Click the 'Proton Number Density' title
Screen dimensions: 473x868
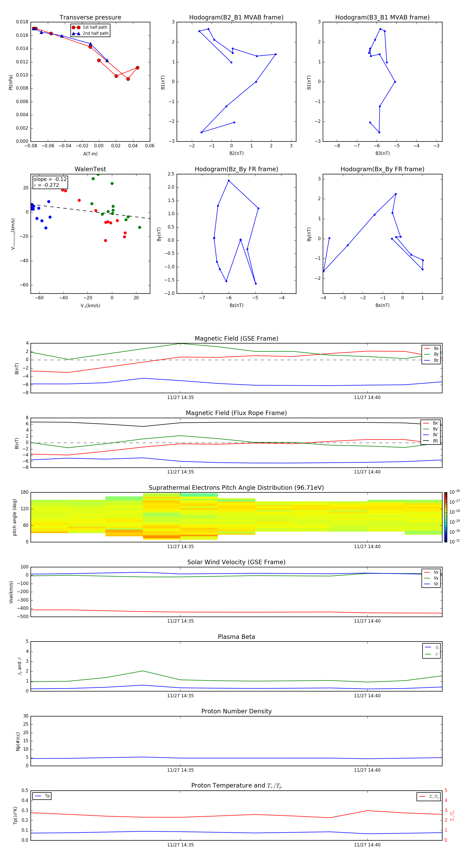coord(236,711)
